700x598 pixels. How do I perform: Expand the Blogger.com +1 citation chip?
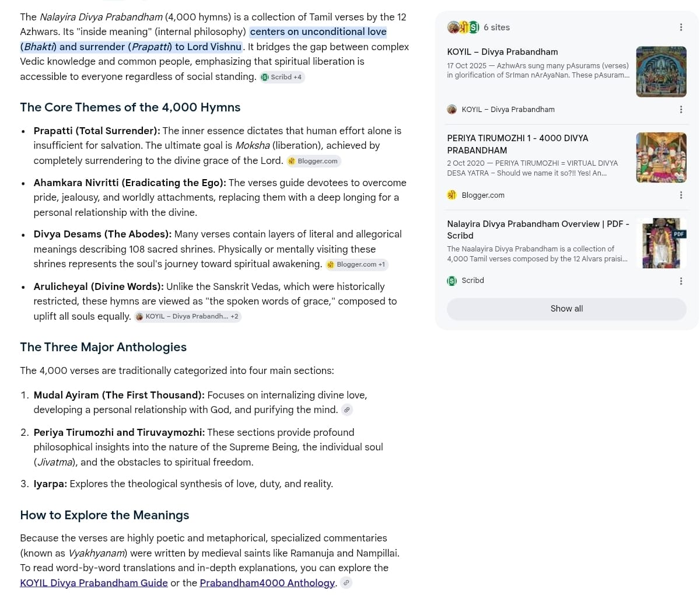point(357,264)
